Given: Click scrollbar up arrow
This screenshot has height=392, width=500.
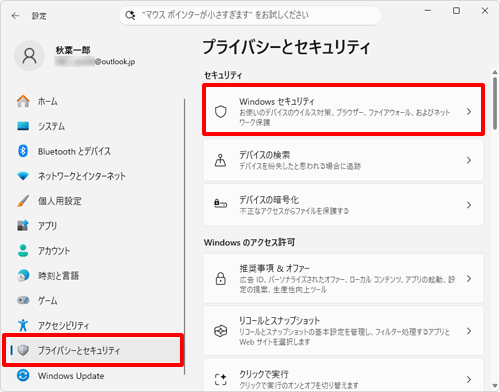Looking at the screenshot, I should pyautogui.click(x=495, y=72).
